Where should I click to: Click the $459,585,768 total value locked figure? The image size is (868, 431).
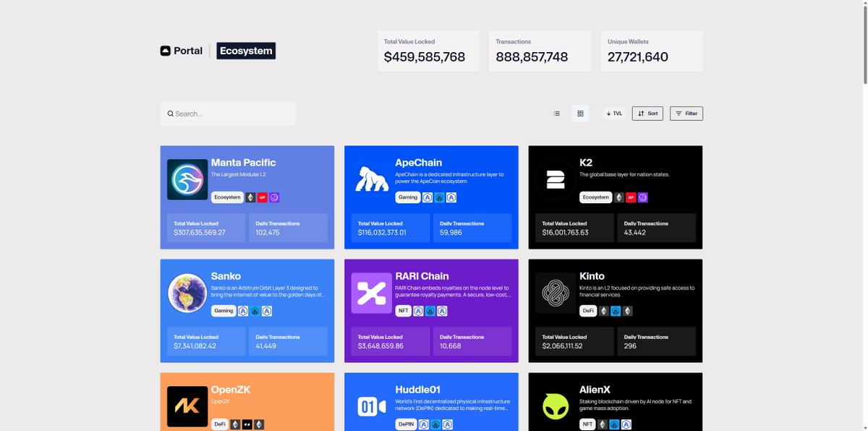[425, 56]
